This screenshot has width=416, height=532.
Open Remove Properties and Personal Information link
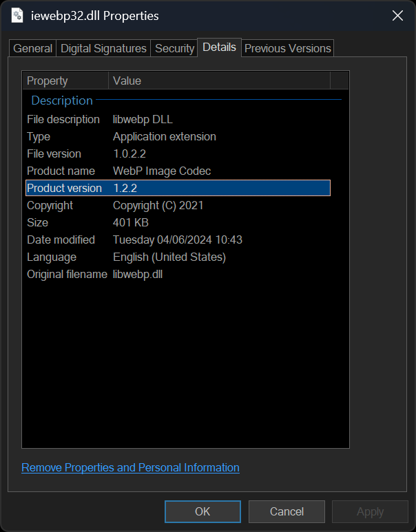[130, 467]
